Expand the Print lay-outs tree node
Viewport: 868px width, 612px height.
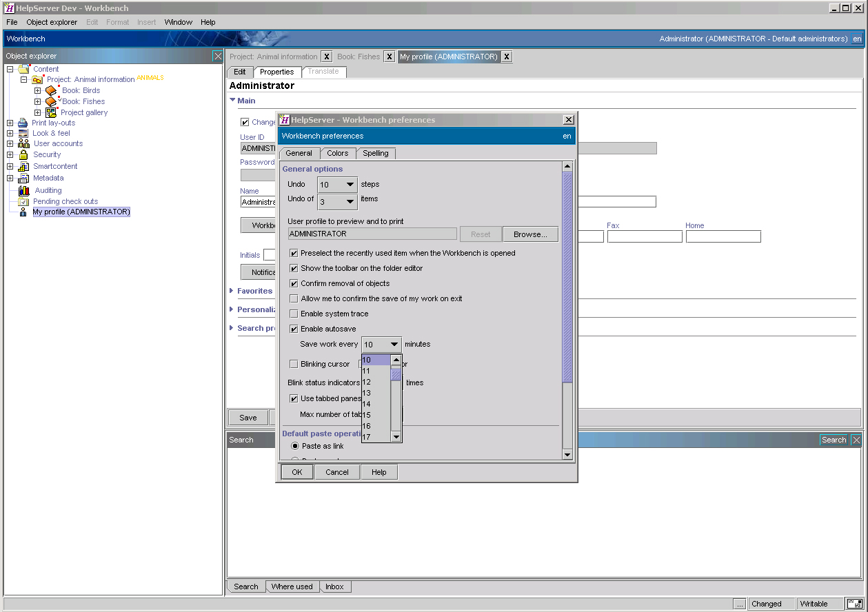coord(10,123)
